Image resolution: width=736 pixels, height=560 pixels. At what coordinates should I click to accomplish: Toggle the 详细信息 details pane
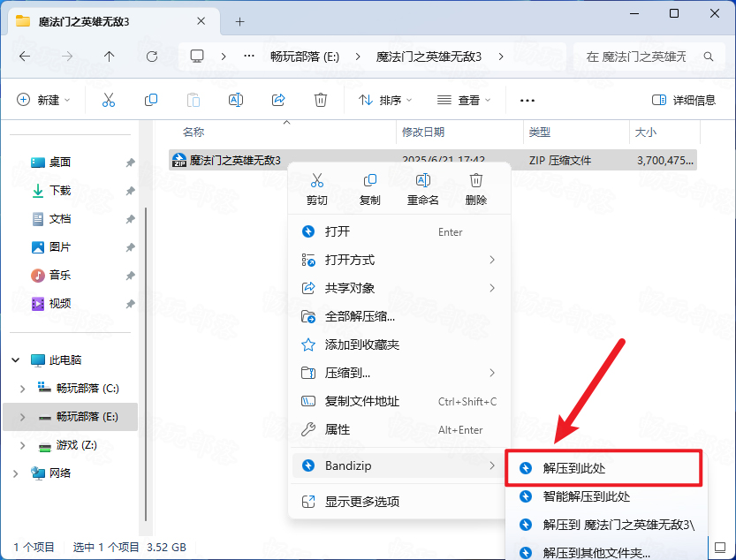coord(684,100)
